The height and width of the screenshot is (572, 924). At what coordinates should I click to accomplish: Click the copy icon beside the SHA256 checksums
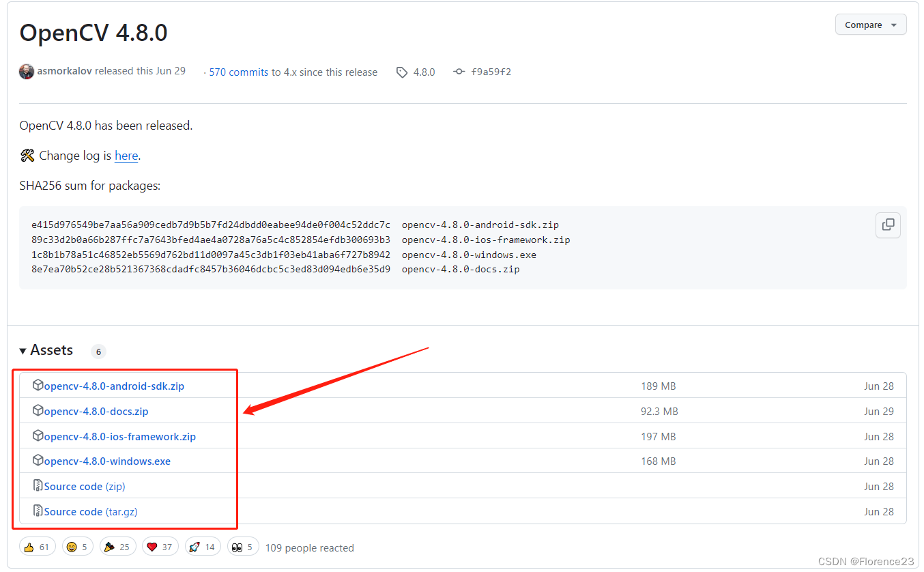(x=888, y=225)
